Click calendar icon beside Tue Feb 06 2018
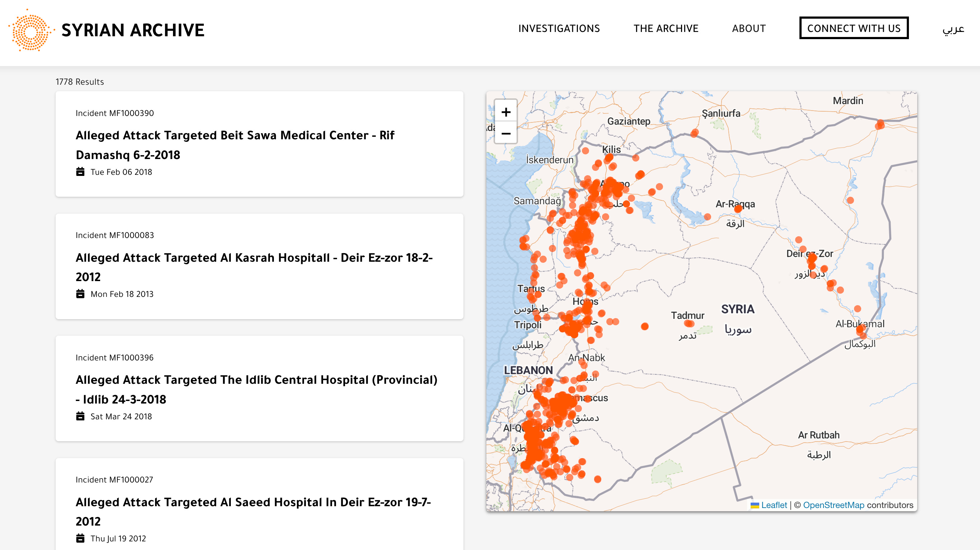The height and width of the screenshot is (550, 980). coord(80,172)
